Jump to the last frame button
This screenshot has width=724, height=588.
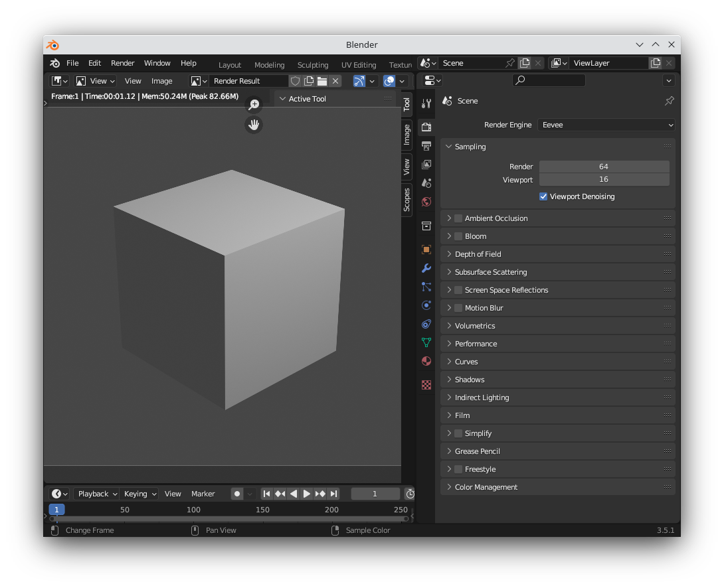[333, 493]
